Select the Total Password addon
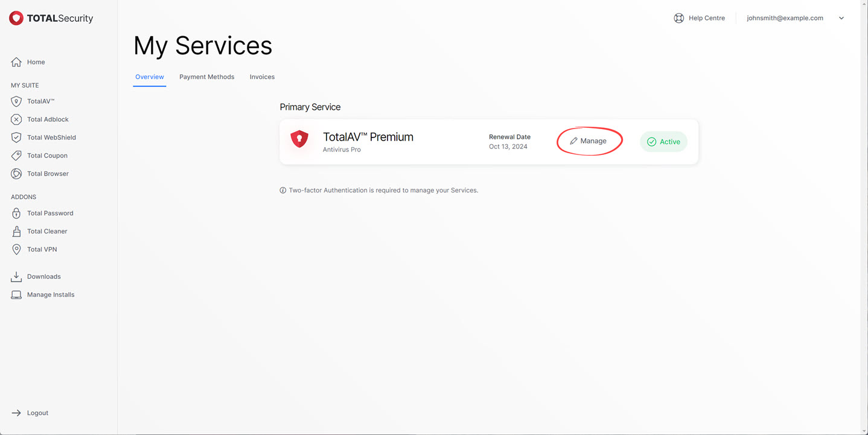This screenshot has width=868, height=435. [49, 213]
